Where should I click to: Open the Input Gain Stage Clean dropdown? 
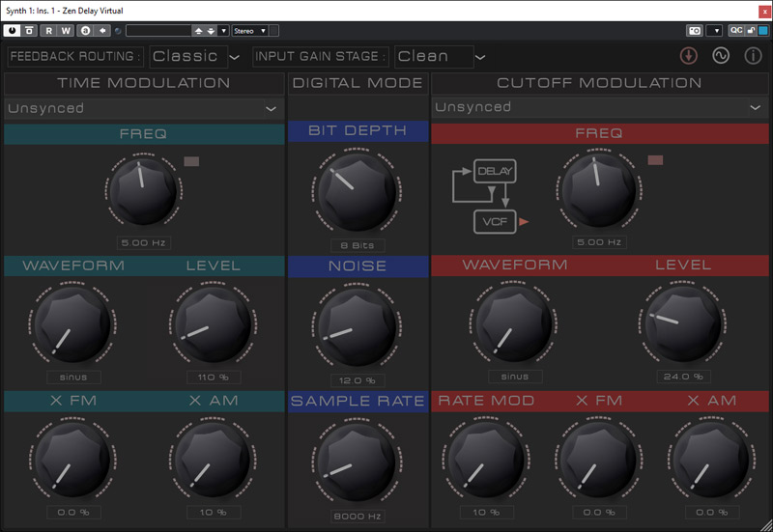pyautogui.click(x=442, y=57)
